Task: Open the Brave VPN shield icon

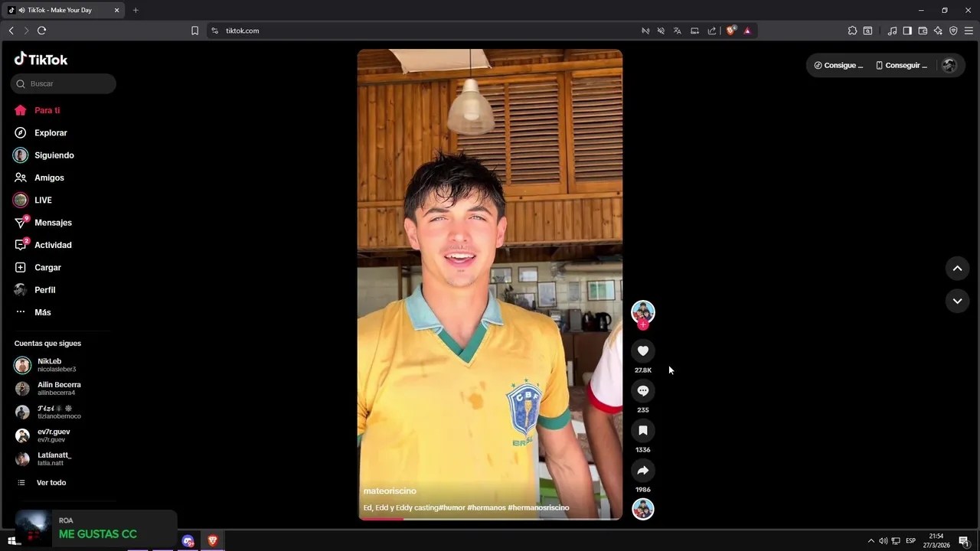Action: point(953,31)
